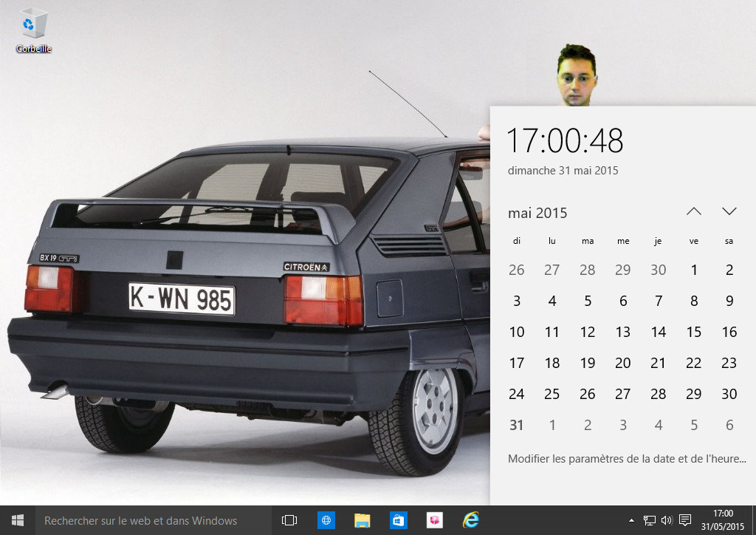Select May 7 in the calendar
Screen dimensions: 756x535
(659, 301)
